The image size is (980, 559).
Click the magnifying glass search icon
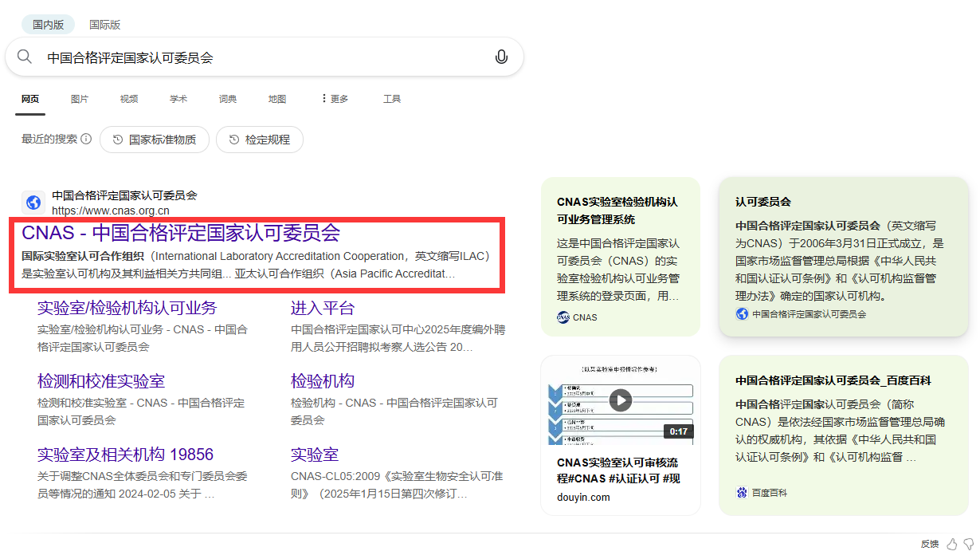click(25, 56)
